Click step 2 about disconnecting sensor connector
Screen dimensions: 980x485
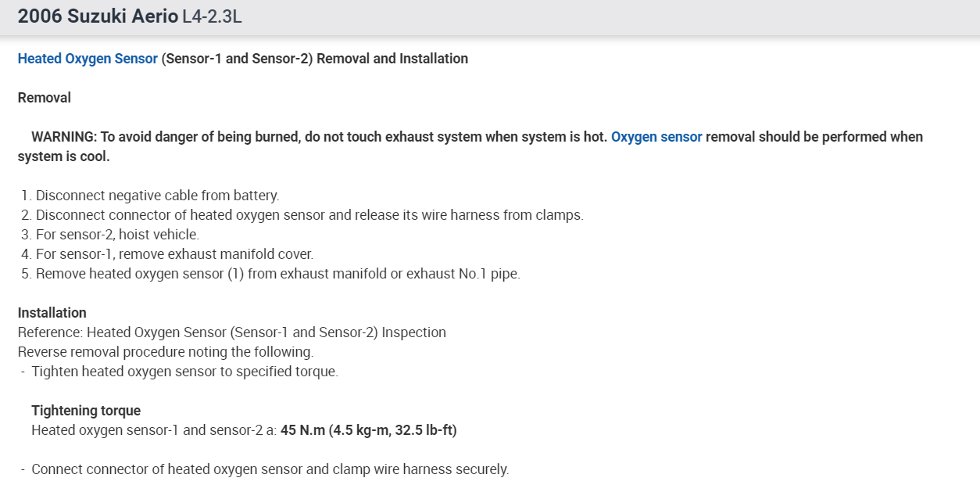[x=309, y=215]
